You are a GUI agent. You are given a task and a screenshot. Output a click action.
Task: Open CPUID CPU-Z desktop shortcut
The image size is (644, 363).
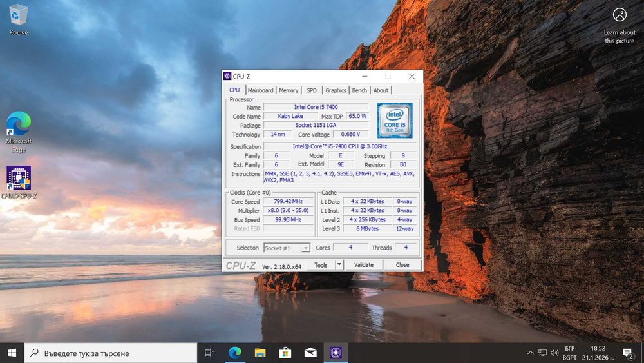click(x=19, y=182)
